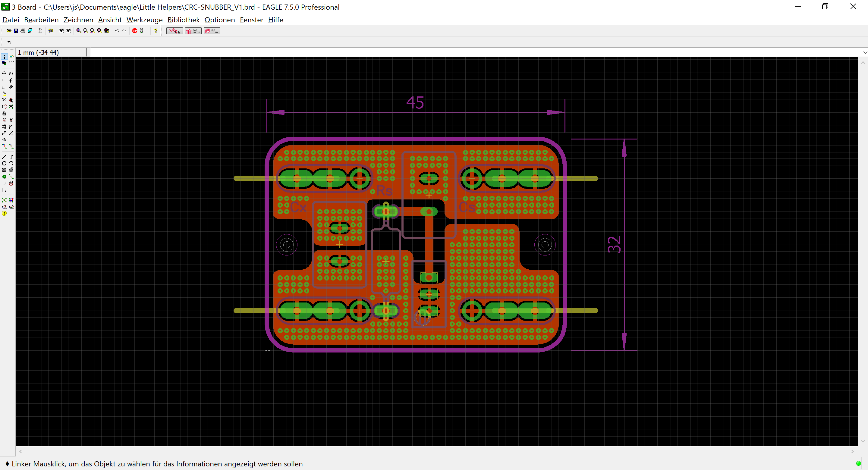Select the Circle tool
This screenshot has height=470, width=868.
pyautogui.click(x=4, y=163)
